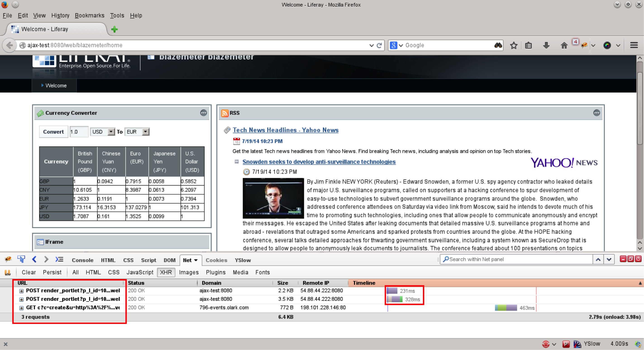Viewport: 644px width, 350px height.
Task: Open the Firefox hamburger menu icon
Action: click(634, 45)
